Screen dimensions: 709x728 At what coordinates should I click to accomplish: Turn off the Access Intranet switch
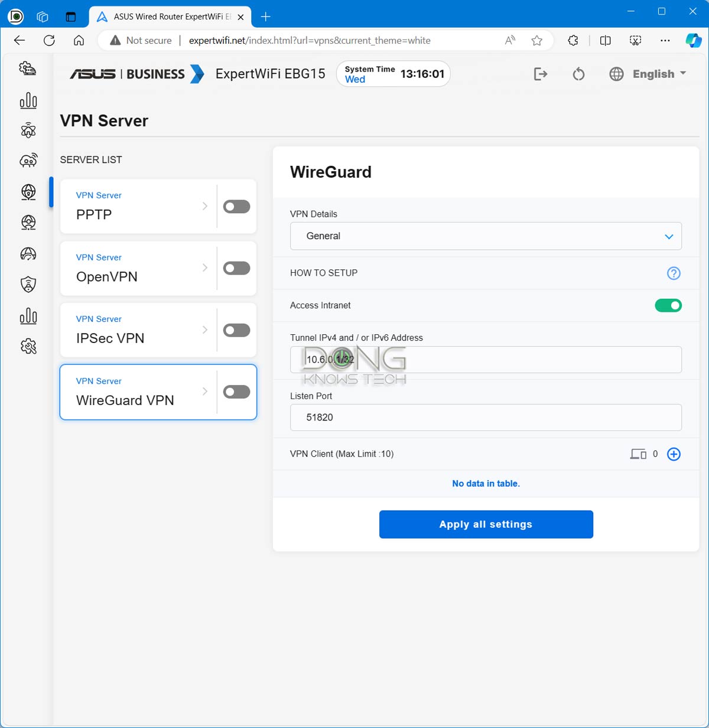pyautogui.click(x=668, y=305)
